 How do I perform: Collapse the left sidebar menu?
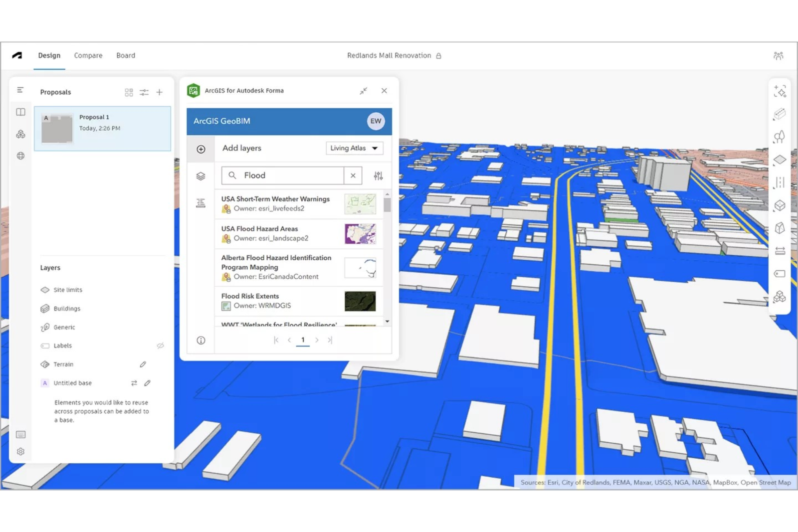point(20,90)
